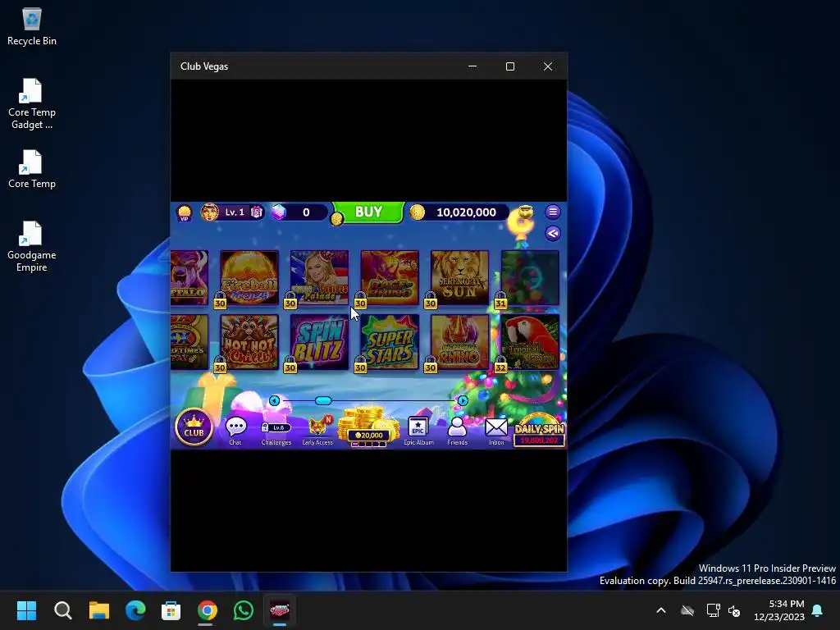Open the Super Stars slot
Screen dimensions: 840x630
click(x=390, y=342)
